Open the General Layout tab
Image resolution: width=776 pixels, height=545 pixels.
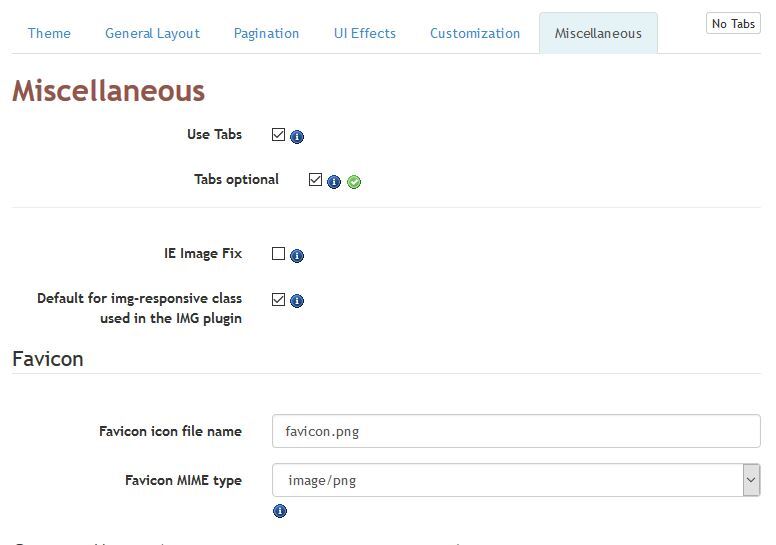click(152, 33)
